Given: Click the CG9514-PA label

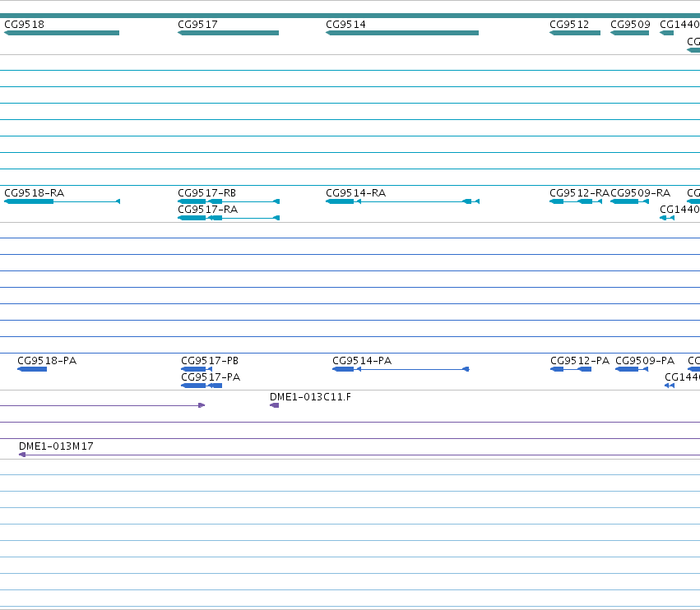Looking at the screenshot, I should (x=362, y=361).
